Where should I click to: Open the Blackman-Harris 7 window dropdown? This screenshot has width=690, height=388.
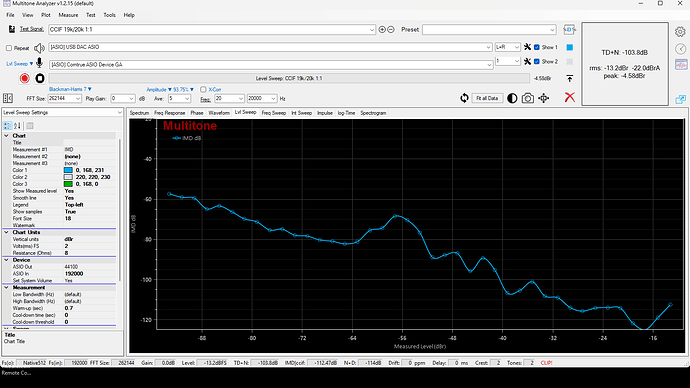(x=70, y=89)
